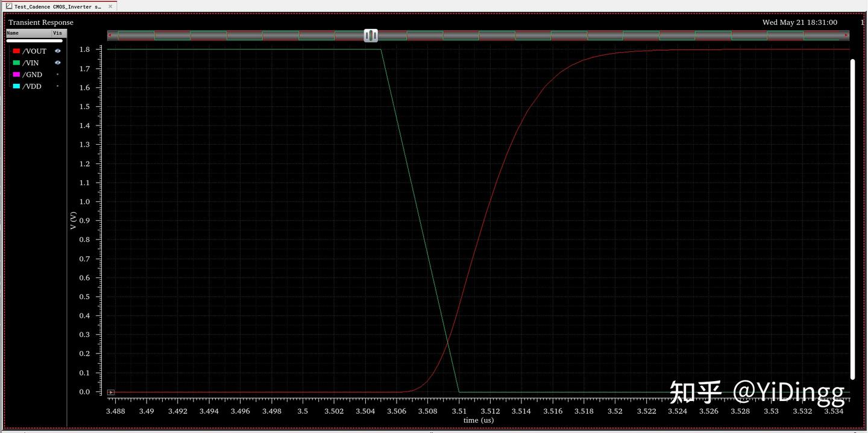Image resolution: width=868 pixels, height=433 pixels.
Task: Click the trace marker arrow at 0.0 V
Action: [x=111, y=393]
